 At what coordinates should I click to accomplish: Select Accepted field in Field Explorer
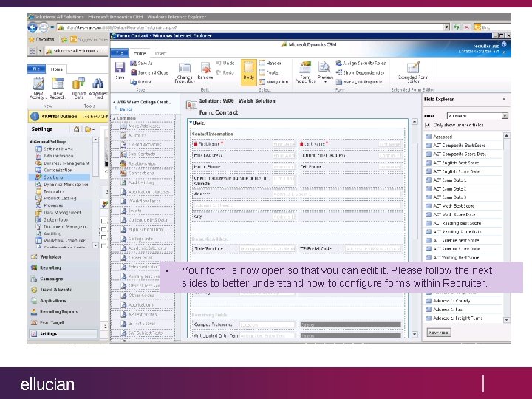click(443, 137)
